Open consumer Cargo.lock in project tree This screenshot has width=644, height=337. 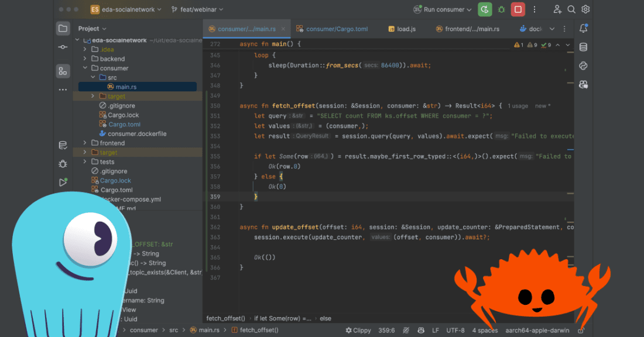point(119,115)
